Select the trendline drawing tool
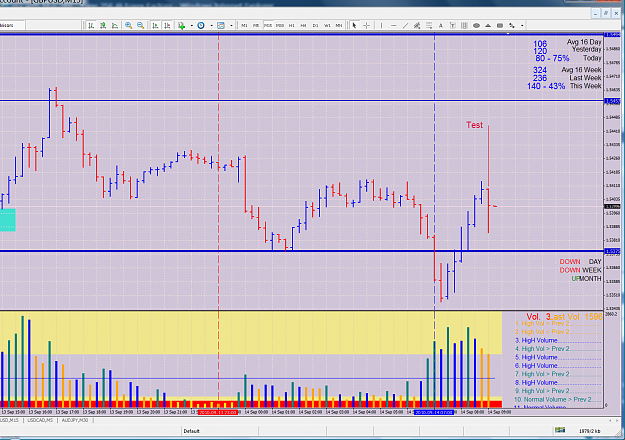The width and height of the screenshot is (625, 440). coord(405,26)
